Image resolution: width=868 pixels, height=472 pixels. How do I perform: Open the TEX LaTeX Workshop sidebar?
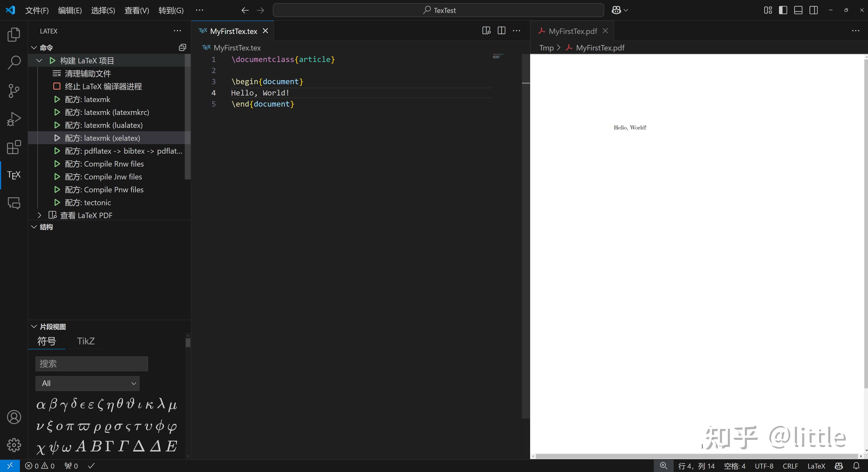click(x=14, y=175)
